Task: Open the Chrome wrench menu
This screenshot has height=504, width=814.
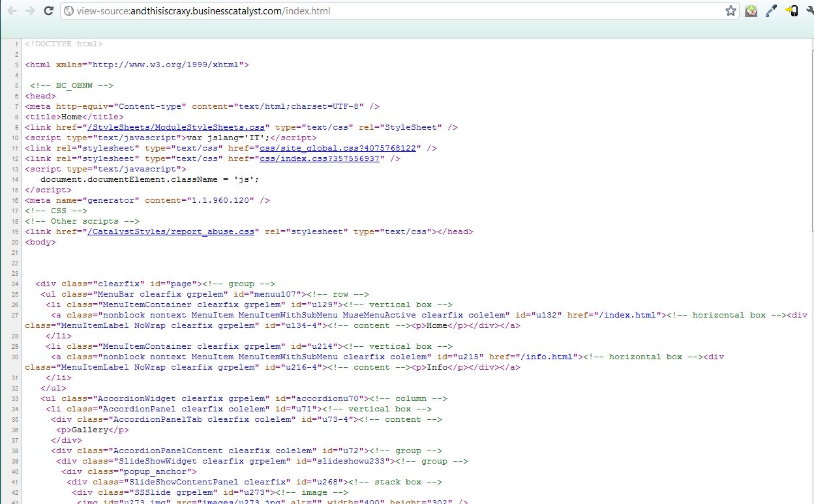Action: [x=809, y=10]
